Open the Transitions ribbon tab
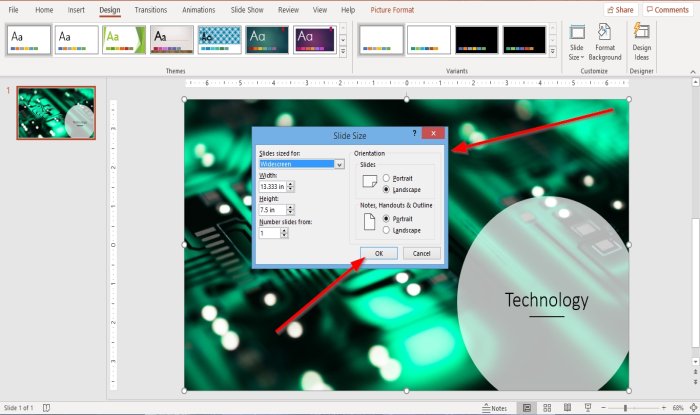 (x=151, y=10)
